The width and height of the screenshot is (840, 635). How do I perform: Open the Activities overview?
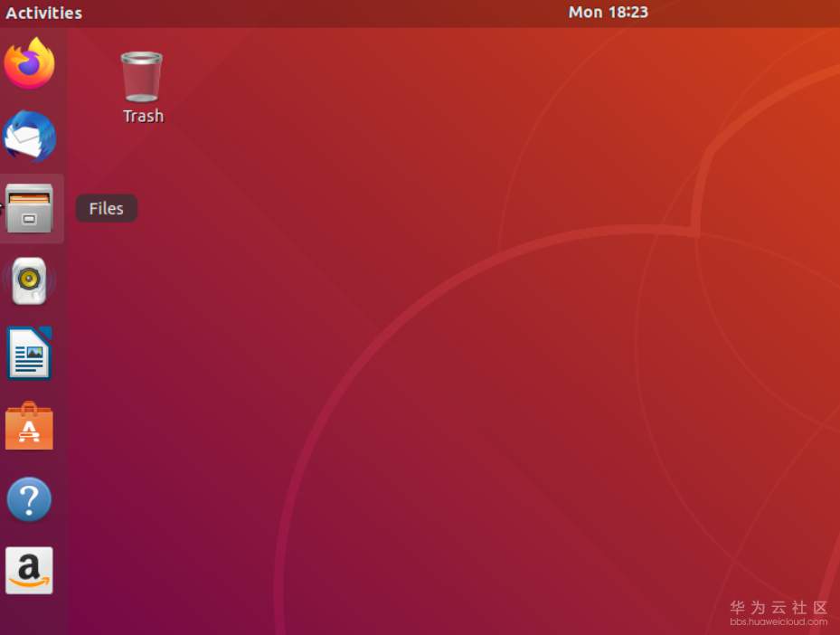(44, 13)
